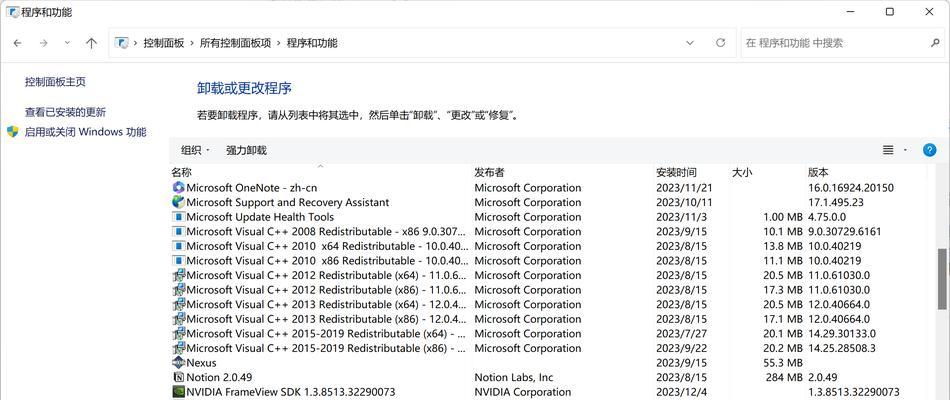Select Nexus name text
Viewport: 950px width, 400px height.
[201, 362]
